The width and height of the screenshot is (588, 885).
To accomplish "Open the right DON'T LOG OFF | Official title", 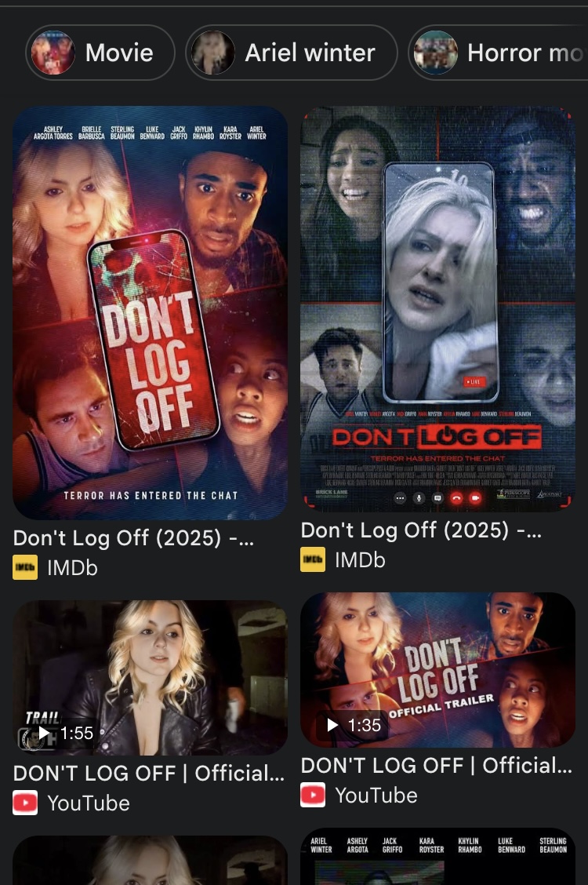I will (437, 765).
